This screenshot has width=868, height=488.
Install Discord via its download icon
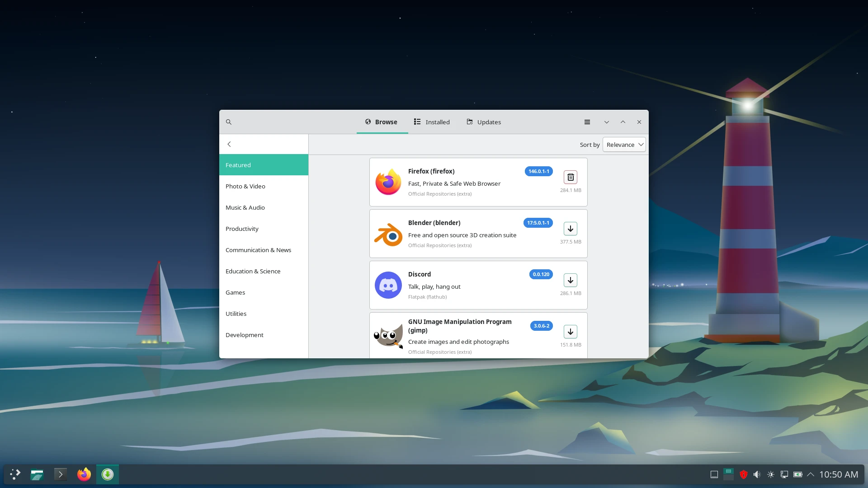pos(570,280)
